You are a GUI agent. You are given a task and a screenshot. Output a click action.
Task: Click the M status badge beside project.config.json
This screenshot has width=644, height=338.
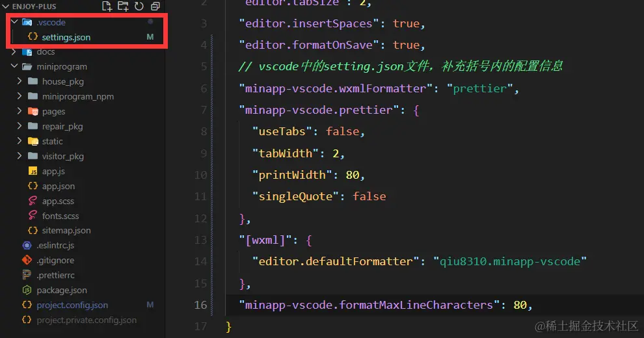click(150, 305)
